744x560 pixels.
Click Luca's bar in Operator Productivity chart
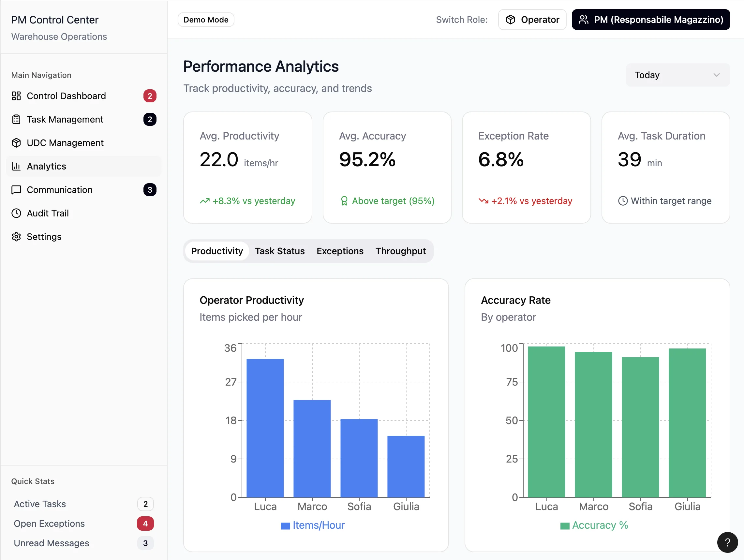tap(265, 428)
